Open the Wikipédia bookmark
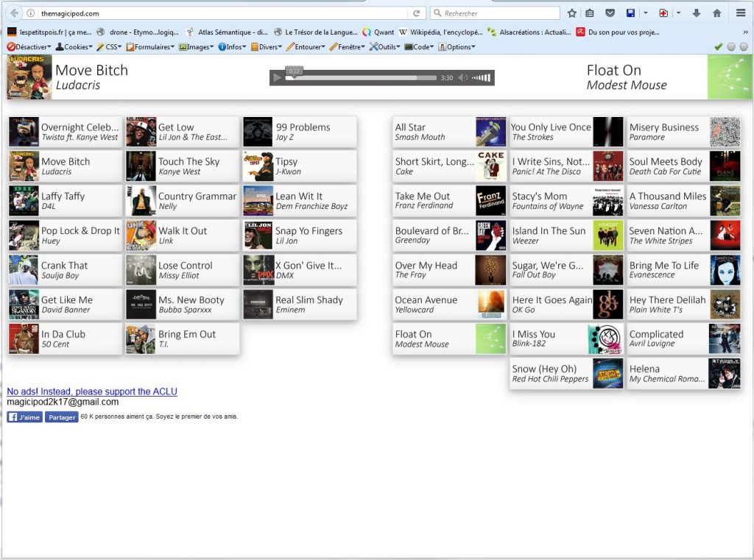The width and height of the screenshot is (754, 560). (440, 32)
